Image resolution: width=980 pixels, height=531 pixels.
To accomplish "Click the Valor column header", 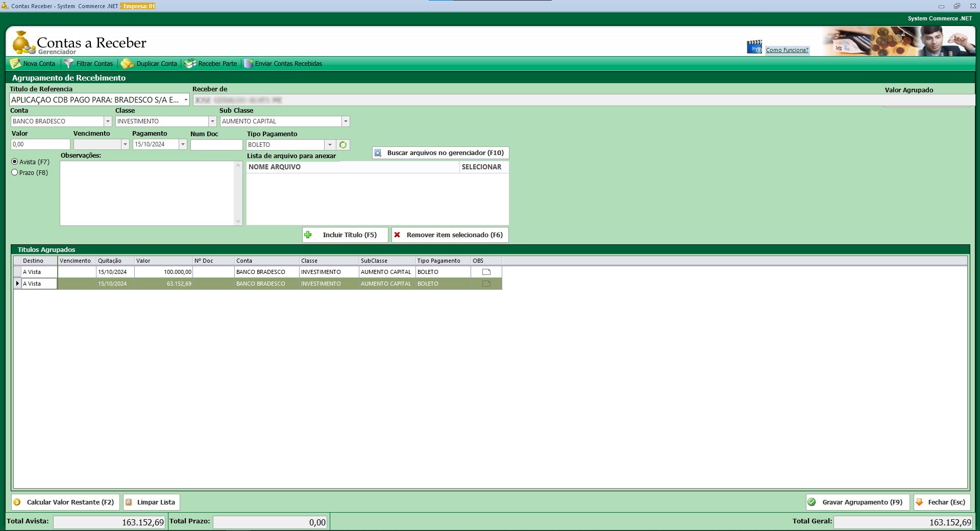I will (x=163, y=261).
